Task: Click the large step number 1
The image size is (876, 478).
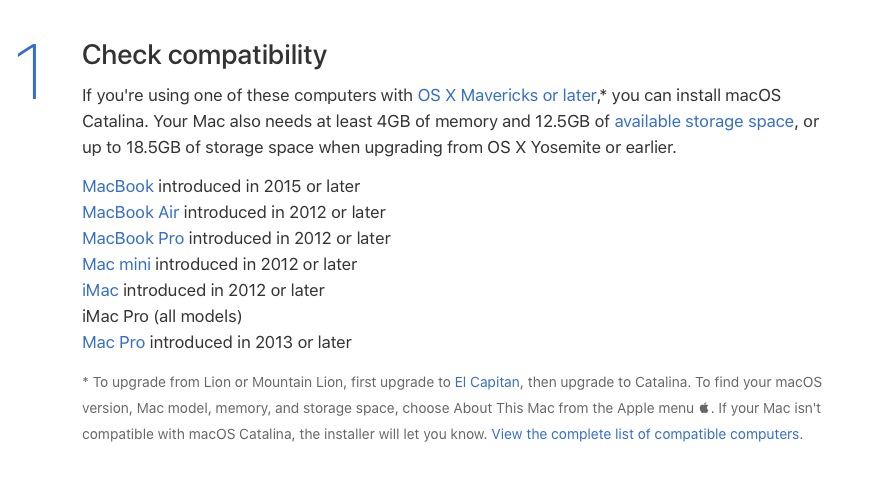Action: 30,71
